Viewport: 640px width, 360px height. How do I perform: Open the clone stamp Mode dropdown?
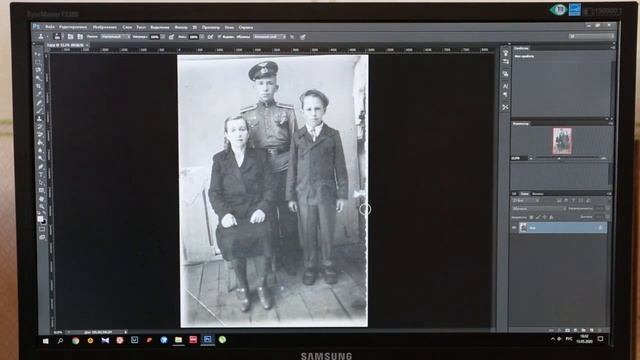(x=116, y=37)
